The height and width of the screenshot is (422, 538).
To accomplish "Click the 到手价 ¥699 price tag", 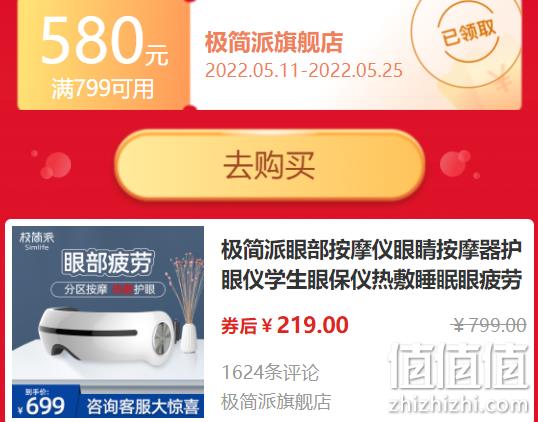I will [x=42, y=401].
